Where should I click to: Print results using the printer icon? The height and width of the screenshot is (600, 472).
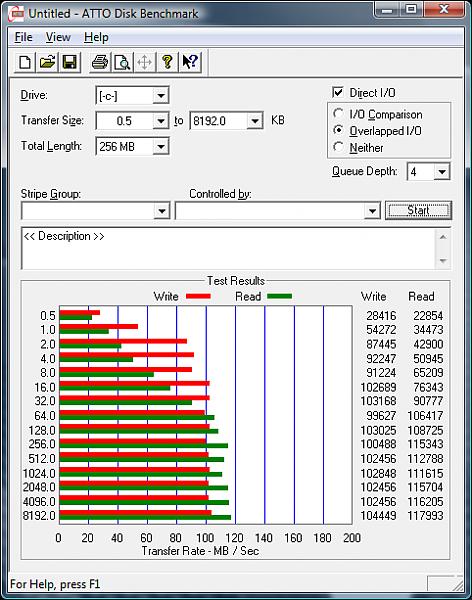[100, 62]
